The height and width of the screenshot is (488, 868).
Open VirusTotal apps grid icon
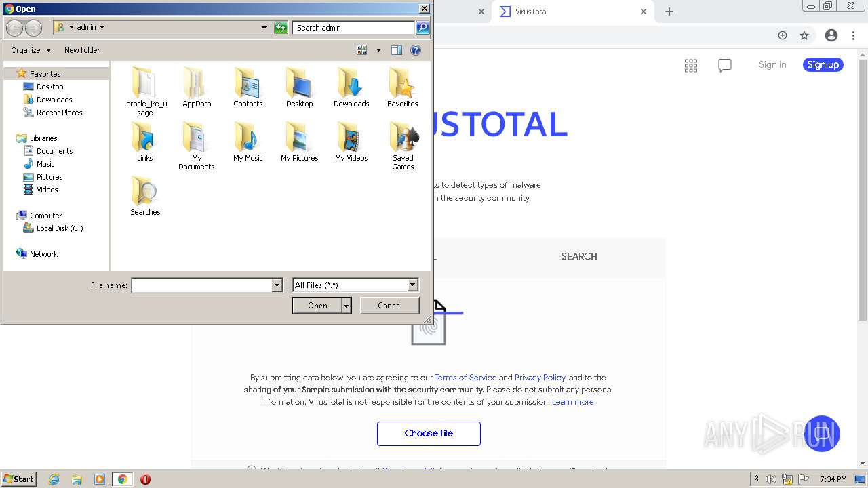(x=691, y=65)
